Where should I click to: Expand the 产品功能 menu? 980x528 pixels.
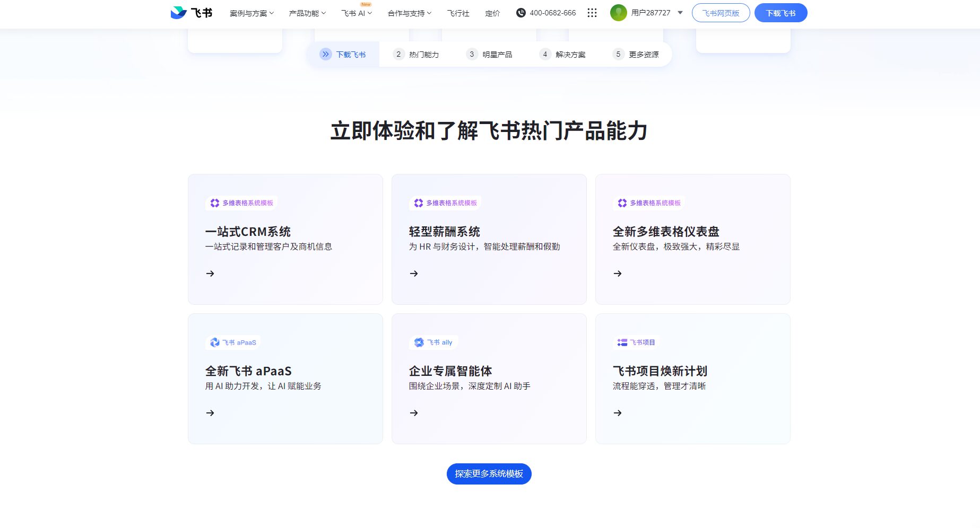[x=307, y=13]
